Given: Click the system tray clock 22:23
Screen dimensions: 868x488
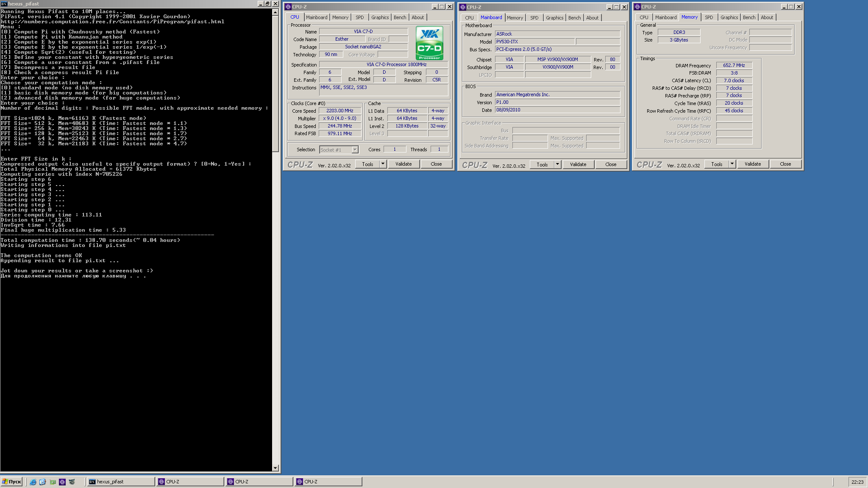Looking at the screenshot, I should coord(857,482).
